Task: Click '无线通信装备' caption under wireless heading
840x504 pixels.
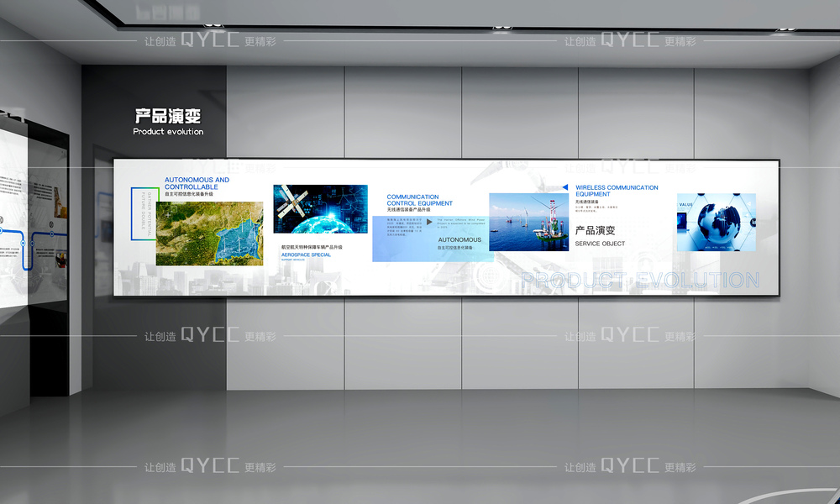Action: pos(586,202)
